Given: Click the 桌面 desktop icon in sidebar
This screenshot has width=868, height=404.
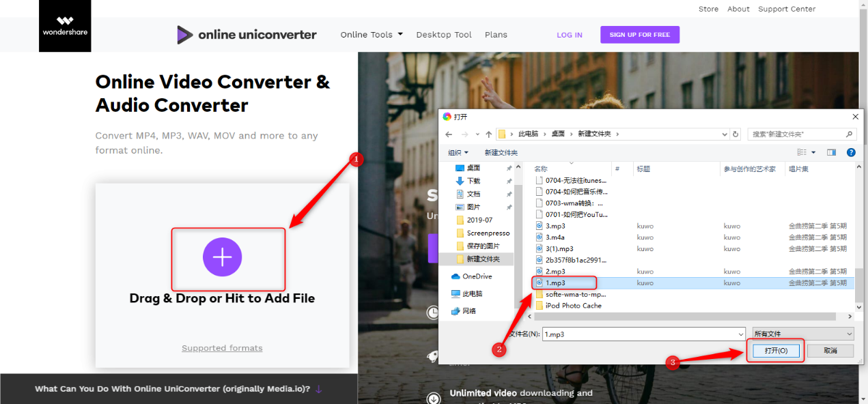Looking at the screenshot, I should tap(460, 168).
